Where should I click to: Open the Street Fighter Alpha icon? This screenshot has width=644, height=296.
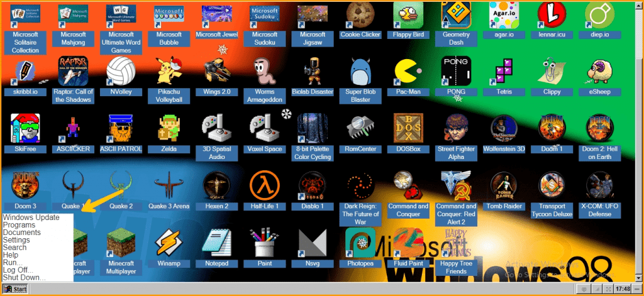click(456, 128)
